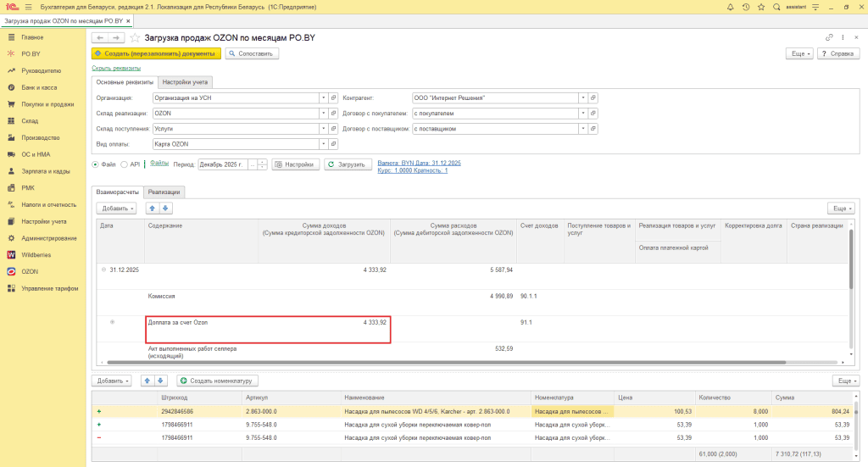This screenshot has width=868, height=467.
Task: Open the Склад реализации dropdown
Action: click(323, 114)
